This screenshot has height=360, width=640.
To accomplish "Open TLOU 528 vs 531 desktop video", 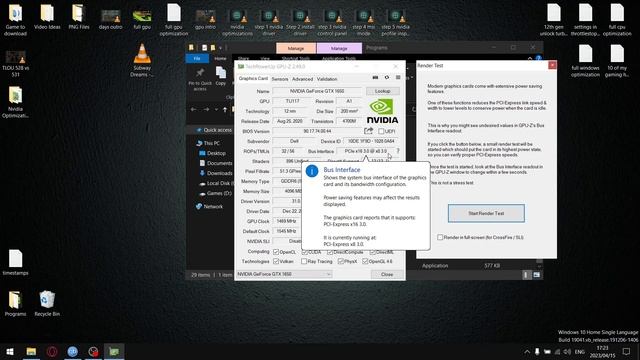I will point(15,63).
